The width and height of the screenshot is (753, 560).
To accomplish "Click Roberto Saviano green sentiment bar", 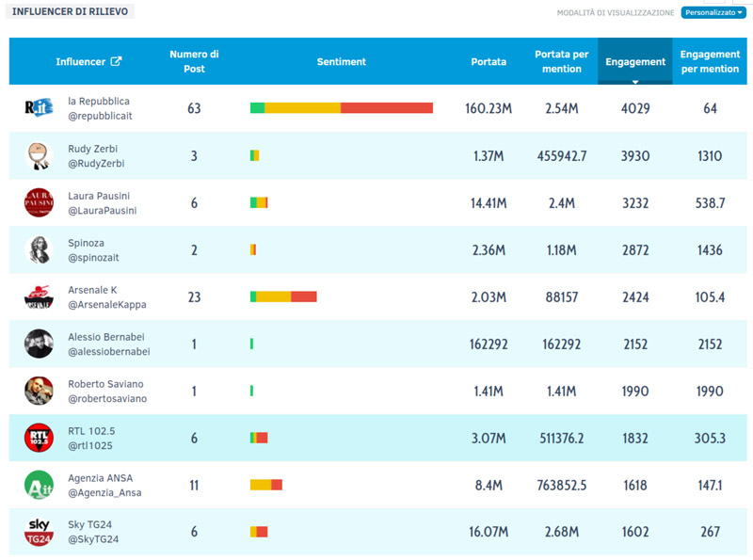I will click(251, 391).
